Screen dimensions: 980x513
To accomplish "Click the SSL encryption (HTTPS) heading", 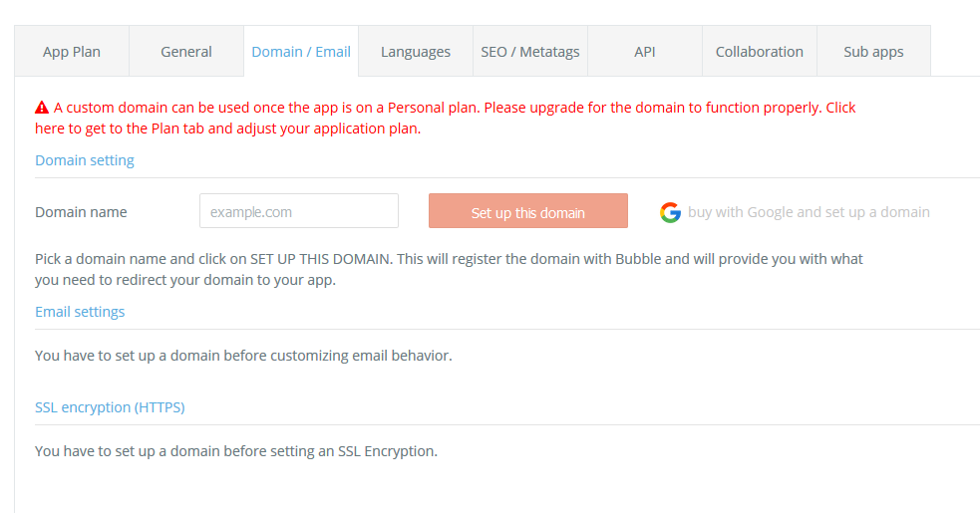I will pyautogui.click(x=110, y=407).
